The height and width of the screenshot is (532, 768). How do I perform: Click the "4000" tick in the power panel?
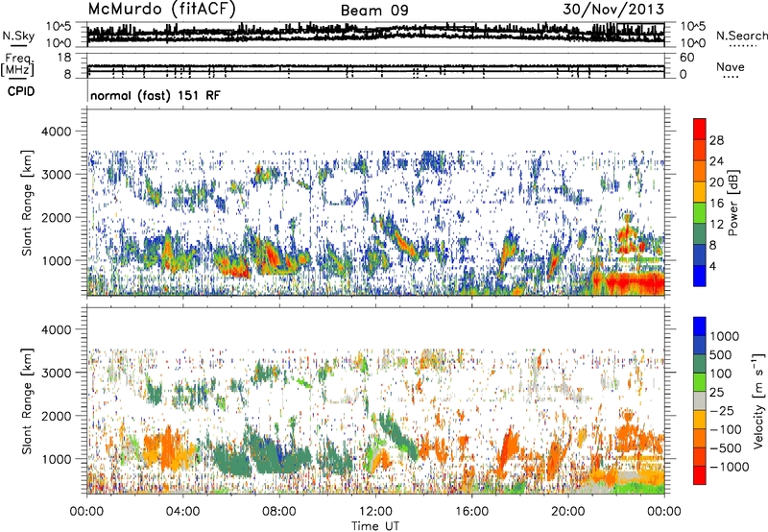pyautogui.click(x=57, y=131)
